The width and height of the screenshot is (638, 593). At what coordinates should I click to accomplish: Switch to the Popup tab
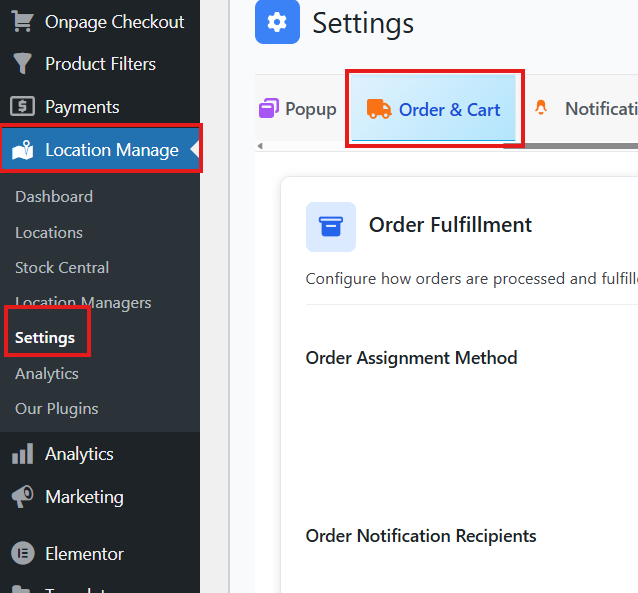point(298,109)
